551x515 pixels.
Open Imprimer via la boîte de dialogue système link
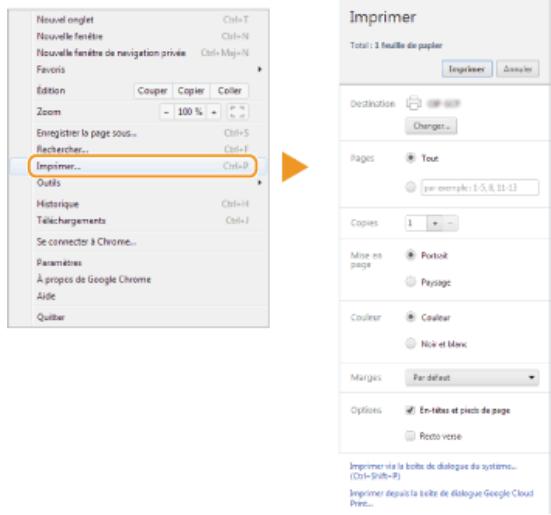pyautogui.click(x=433, y=471)
